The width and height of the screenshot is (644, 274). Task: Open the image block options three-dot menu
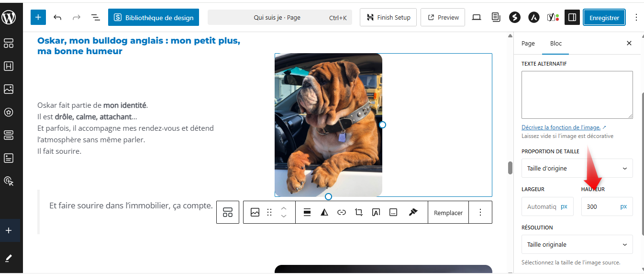click(481, 212)
